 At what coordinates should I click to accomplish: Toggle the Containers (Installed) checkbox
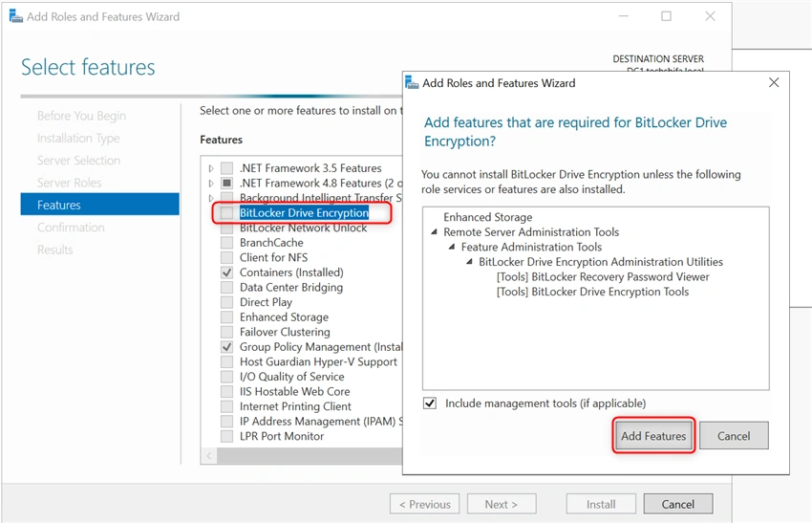tap(226, 272)
